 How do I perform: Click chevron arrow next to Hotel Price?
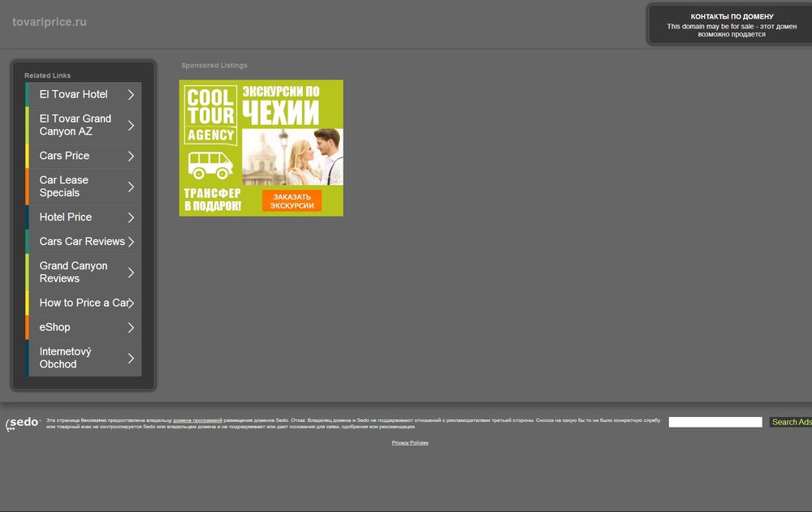131,217
